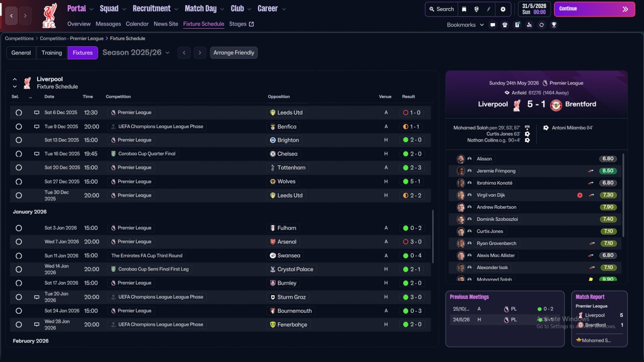Click the fixture list vertical scrollbar
This screenshot has height=362, width=644.
(x=433, y=236)
